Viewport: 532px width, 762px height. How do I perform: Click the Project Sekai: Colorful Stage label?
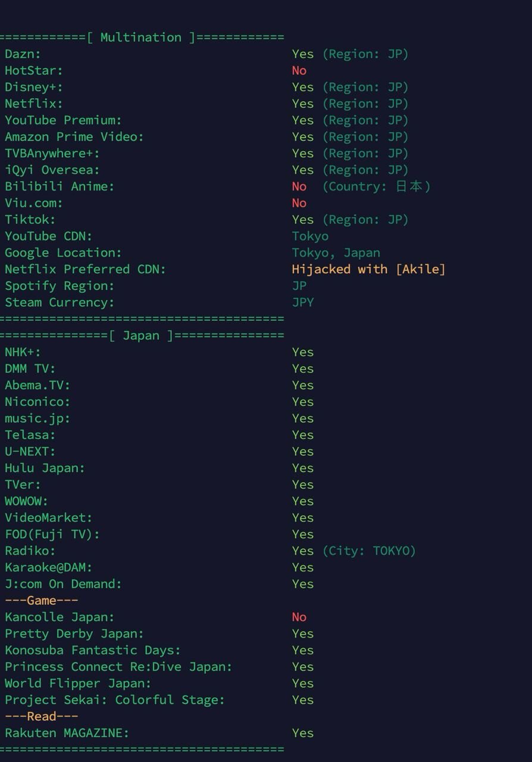(115, 700)
